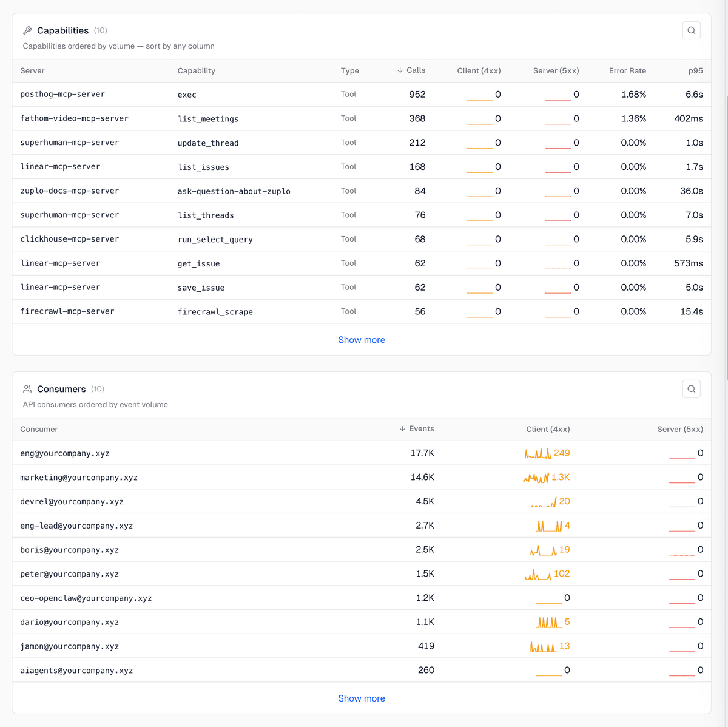Screen dimensions: 728x727
Task: Sort capabilities by p95 column header
Action: (x=696, y=71)
